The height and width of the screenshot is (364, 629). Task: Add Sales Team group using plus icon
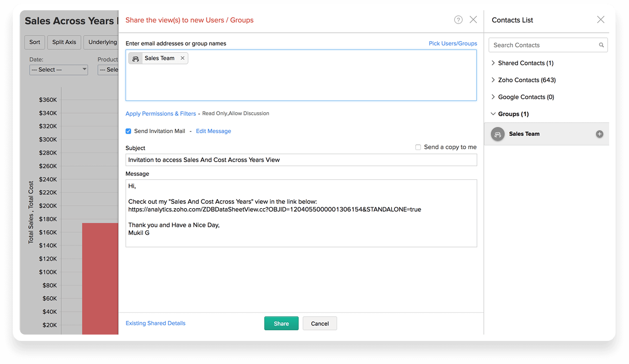click(x=599, y=134)
